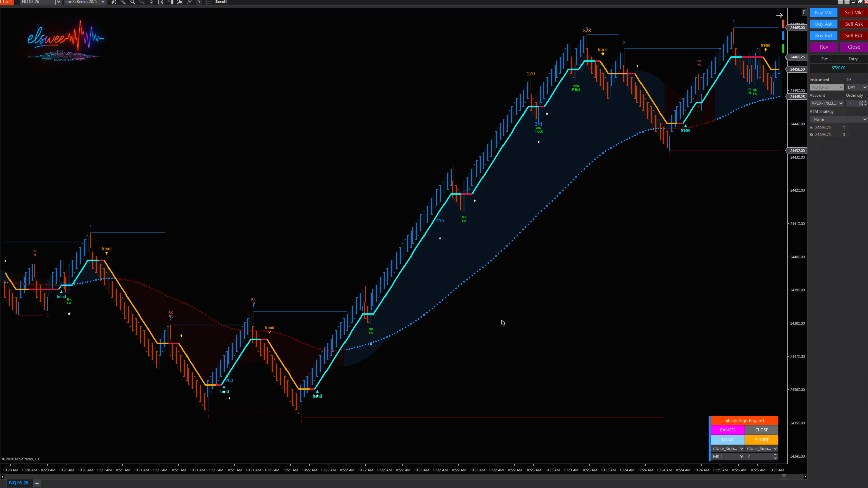Increase Infinity Algo quantity stepper
This screenshot has height=488, width=868.
pos(775,455)
